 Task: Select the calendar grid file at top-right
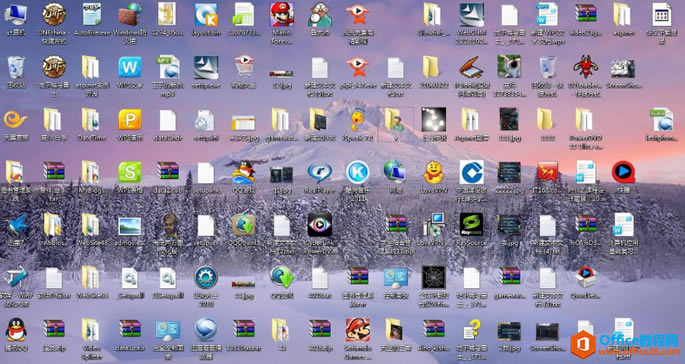661,14
